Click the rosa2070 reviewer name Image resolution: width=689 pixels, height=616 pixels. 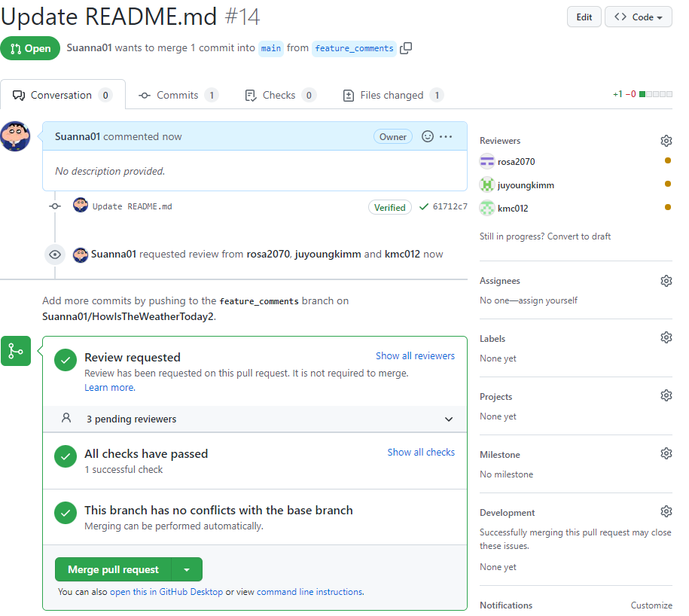[517, 162]
